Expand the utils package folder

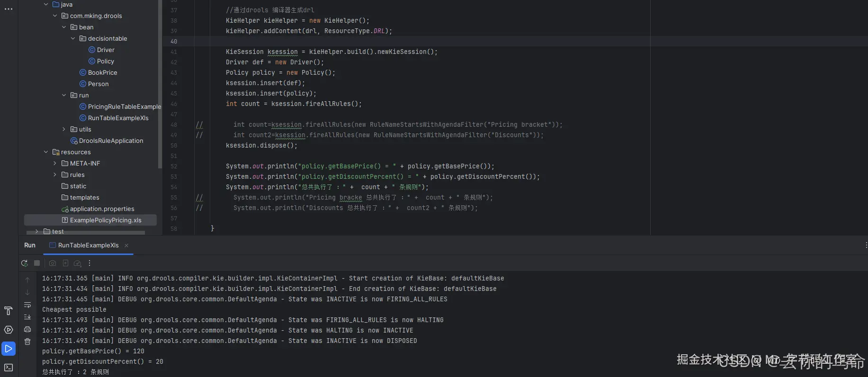[x=64, y=129]
